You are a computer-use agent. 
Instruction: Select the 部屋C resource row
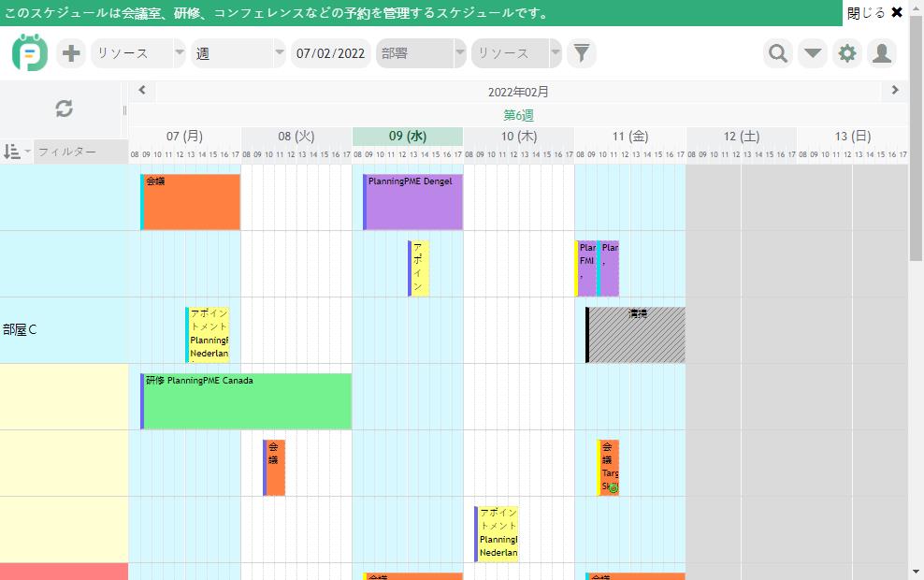65,330
